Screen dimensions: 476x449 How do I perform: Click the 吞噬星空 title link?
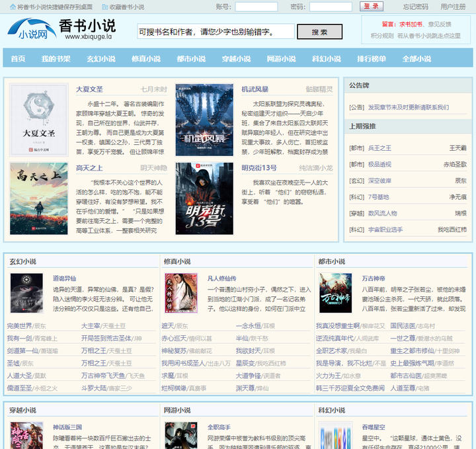[374, 427]
